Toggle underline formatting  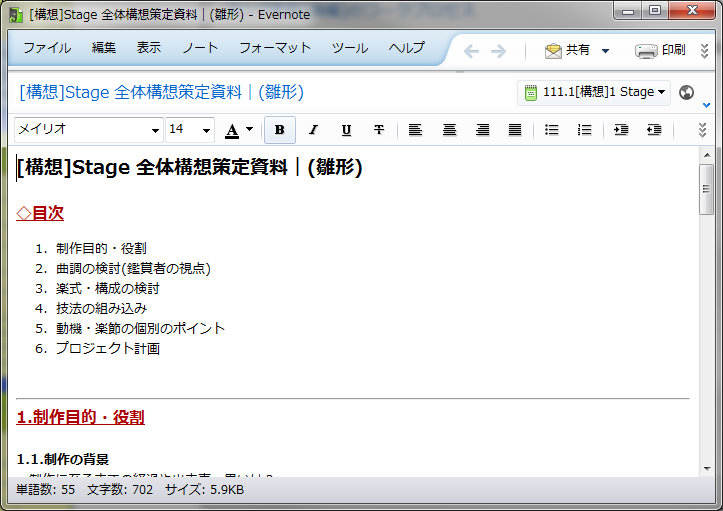(x=346, y=130)
